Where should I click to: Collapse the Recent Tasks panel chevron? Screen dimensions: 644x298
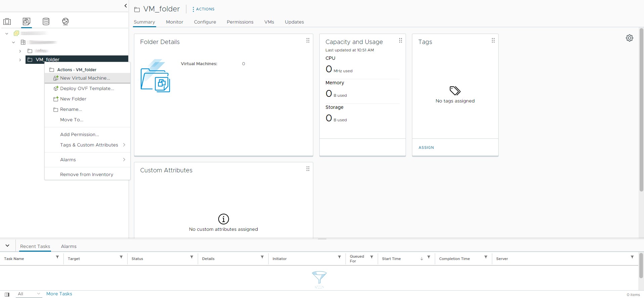(x=7, y=246)
